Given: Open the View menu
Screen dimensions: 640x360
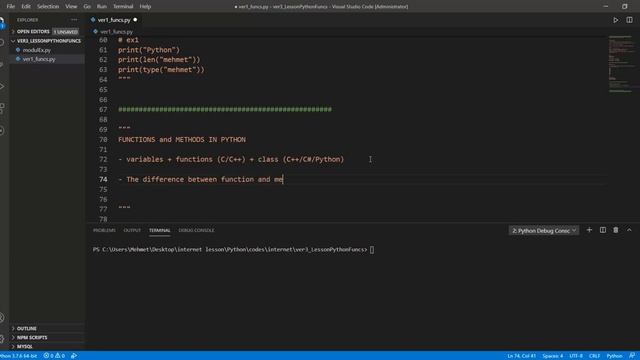Looking at the screenshot, I should pos(71,7).
